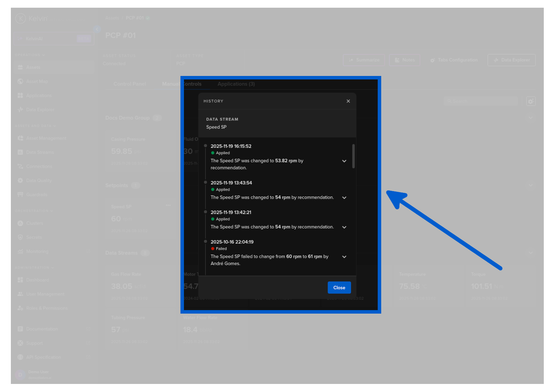This screenshot has height=392, width=555.
Task: Select Data Quality in the sidebar
Action: click(39, 181)
